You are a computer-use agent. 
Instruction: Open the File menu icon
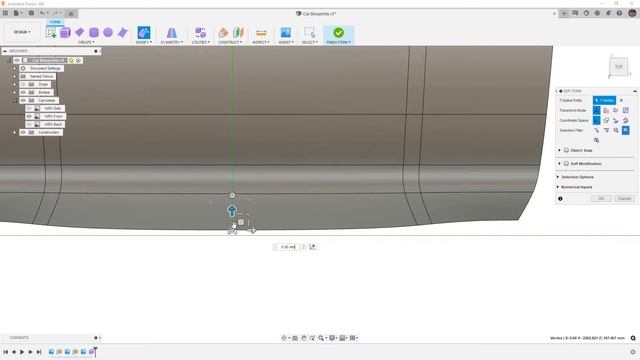click(x=17, y=13)
